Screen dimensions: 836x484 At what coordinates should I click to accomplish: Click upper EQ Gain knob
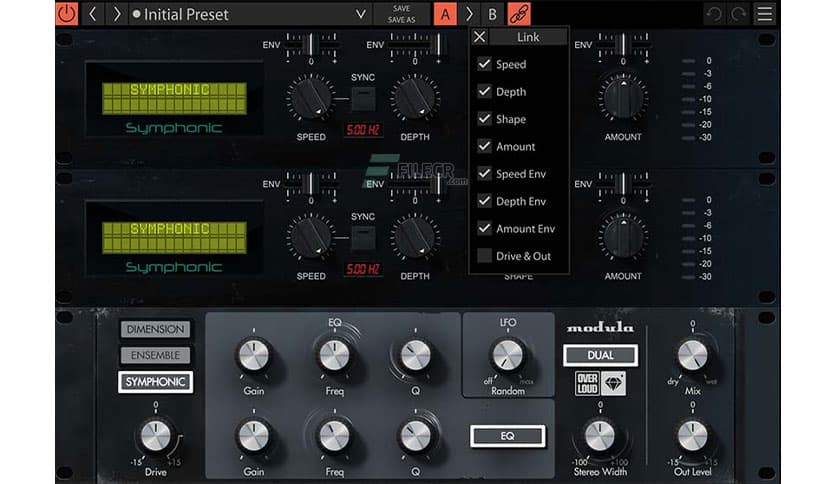[254, 356]
